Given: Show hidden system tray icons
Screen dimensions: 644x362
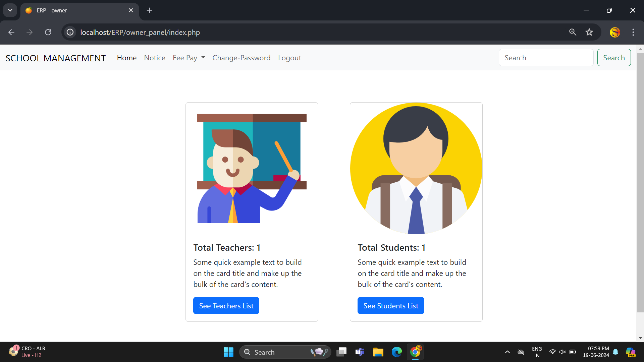Looking at the screenshot, I should tap(507, 352).
